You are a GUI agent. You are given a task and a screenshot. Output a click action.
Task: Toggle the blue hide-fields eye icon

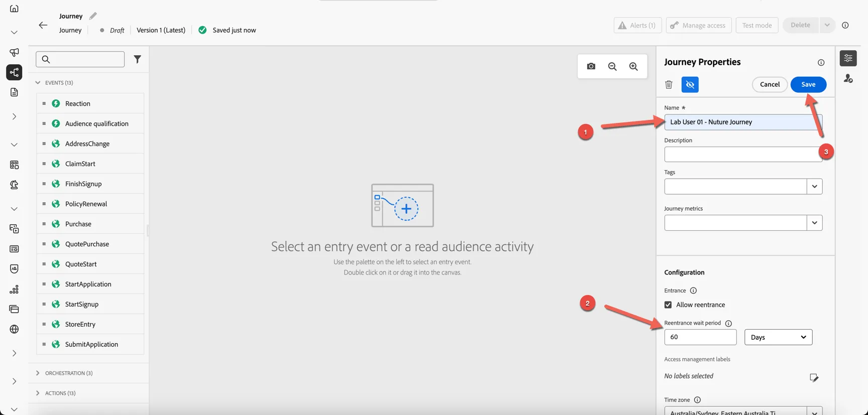(690, 84)
